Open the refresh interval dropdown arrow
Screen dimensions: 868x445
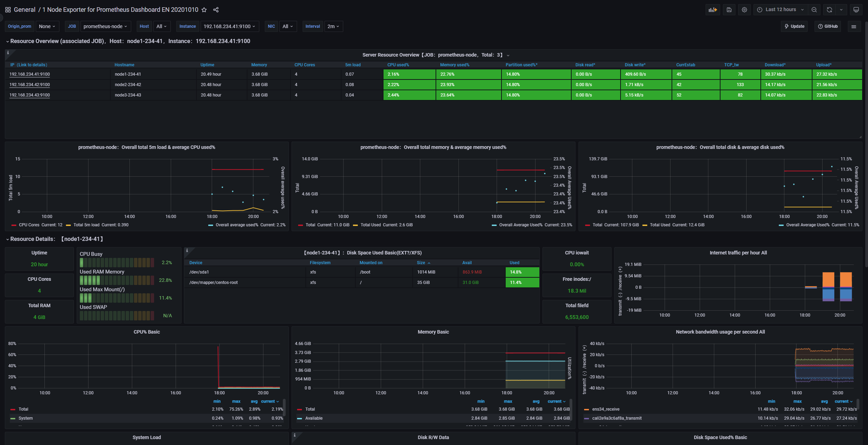pyautogui.click(x=841, y=10)
